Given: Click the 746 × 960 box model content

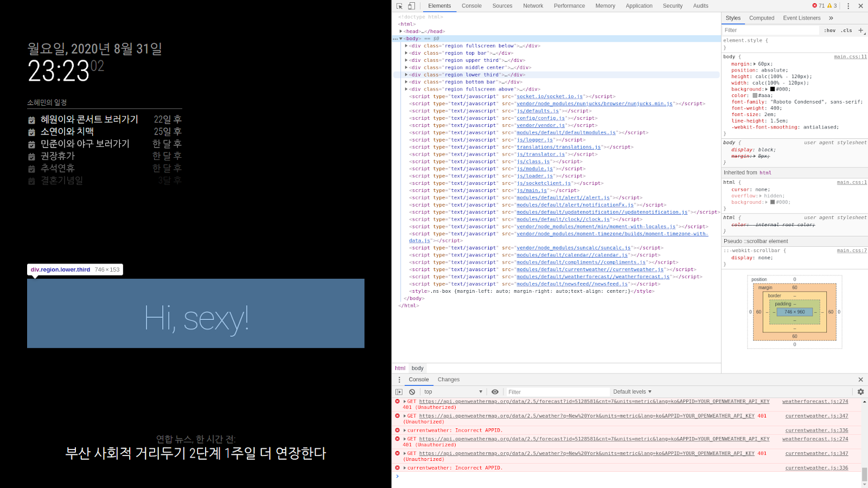Looking at the screenshot, I should 794,312.
